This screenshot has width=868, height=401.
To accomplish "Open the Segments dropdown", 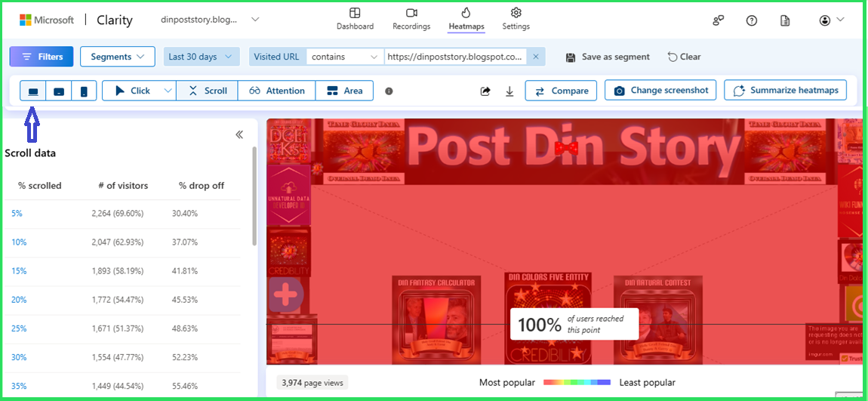I will click(117, 57).
